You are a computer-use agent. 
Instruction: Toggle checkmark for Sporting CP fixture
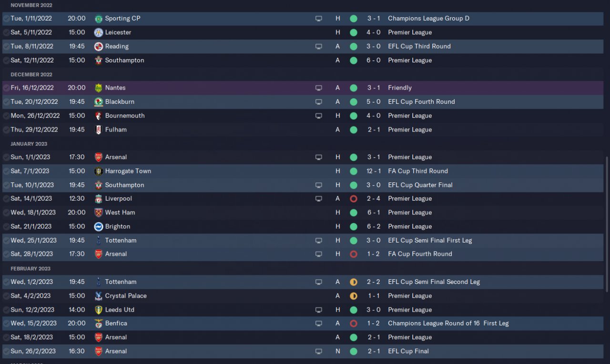(x=6, y=19)
